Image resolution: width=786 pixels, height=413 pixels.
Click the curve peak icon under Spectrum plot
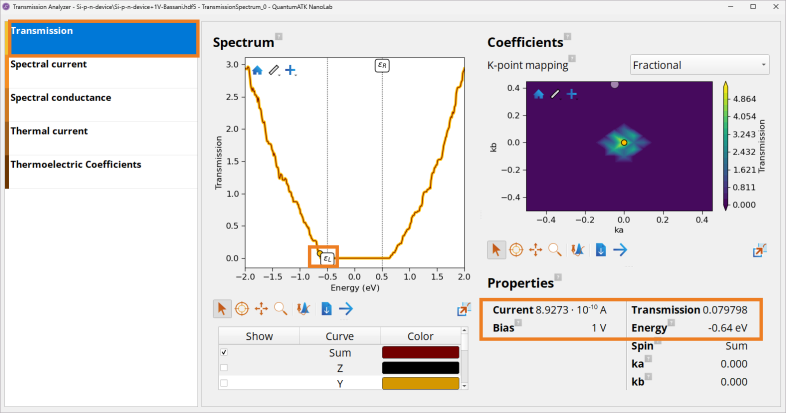pyautogui.click(x=303, y=309)
